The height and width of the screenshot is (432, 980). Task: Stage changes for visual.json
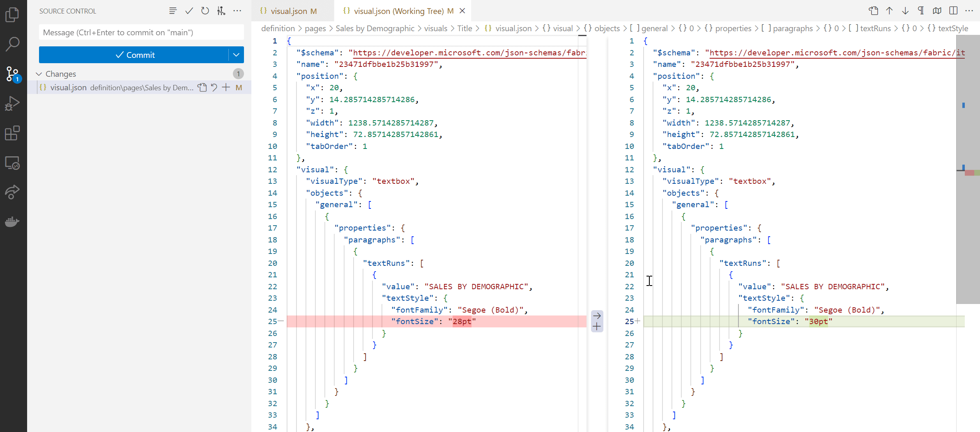226,87
